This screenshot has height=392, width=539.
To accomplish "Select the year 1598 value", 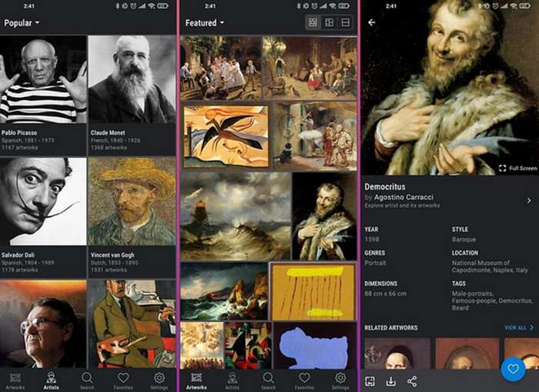I will [x=372, y=240].
